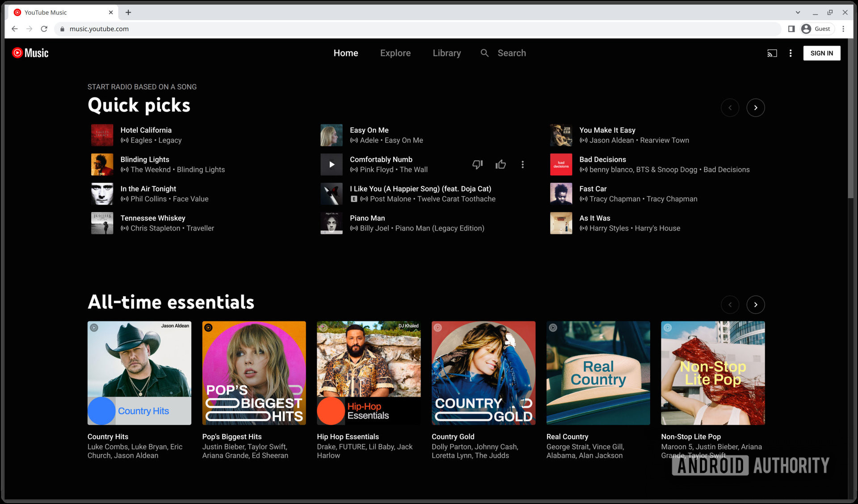Show previous All-time essentials items
Image resolution: width=858 pixels, height=504 pixels.
point(730,305)
